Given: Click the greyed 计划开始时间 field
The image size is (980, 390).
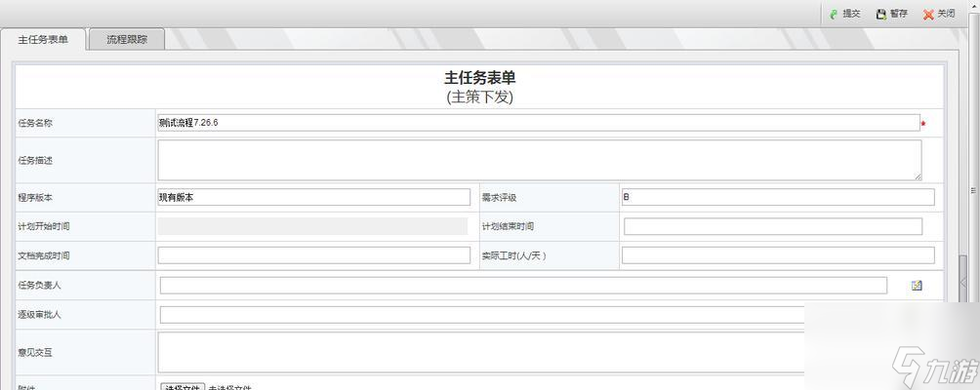Looking at the screenshot, I should pos(312,226).
